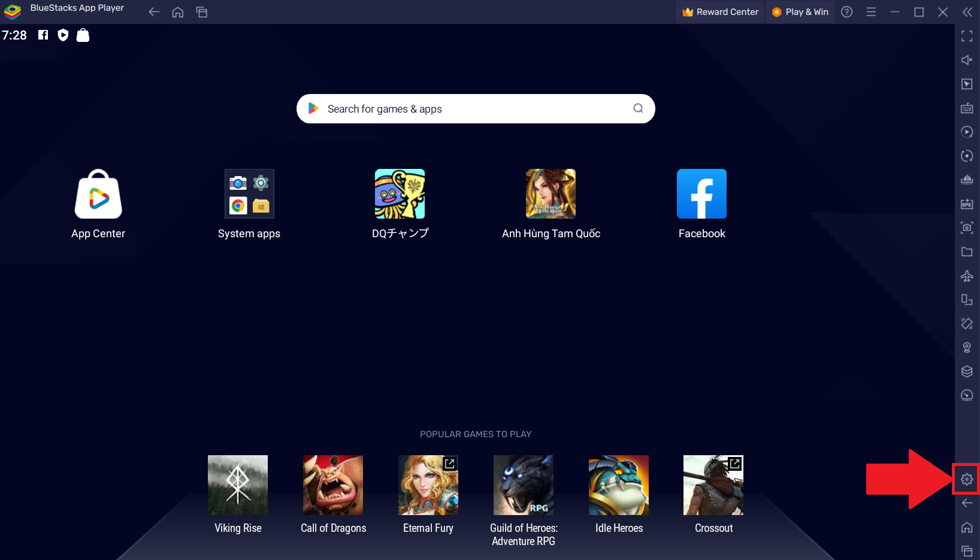Screen dimensions: 980x560
Task: Click the Viking Rise game thumbnail
Action: click(238, 485)
